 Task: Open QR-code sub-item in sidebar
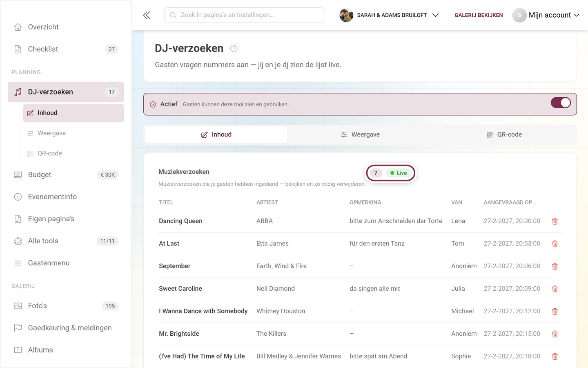[x=73, y=153]
